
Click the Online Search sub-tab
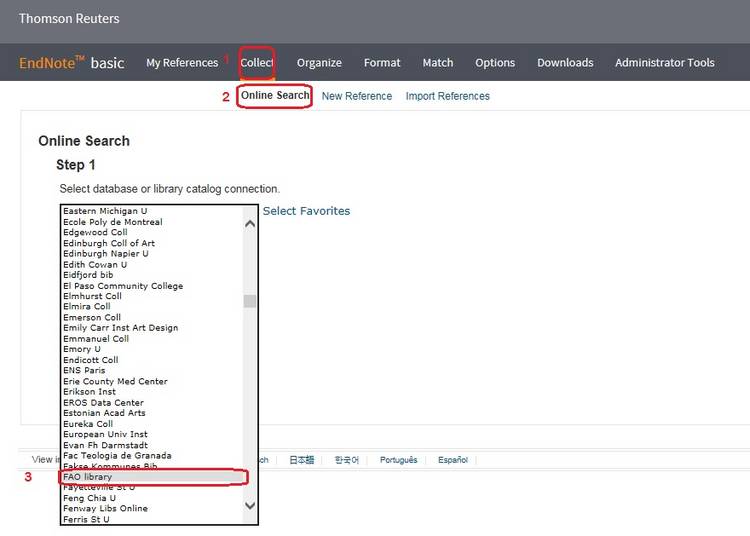(275, 96)
